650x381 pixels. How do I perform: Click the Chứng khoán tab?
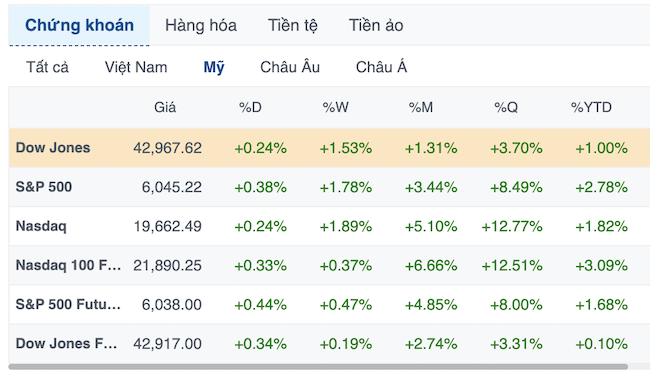pyautogui.click(x=79, y=25)
